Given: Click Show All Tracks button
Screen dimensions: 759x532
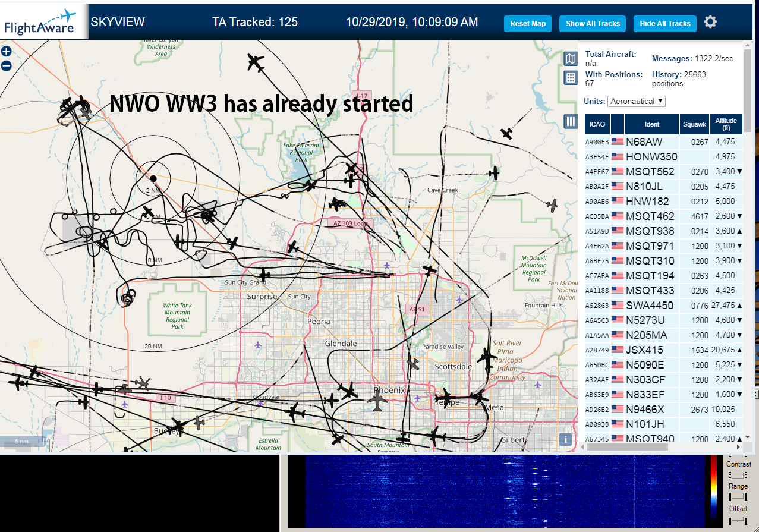Looking at the screenshot, I should tap(593, 24).
